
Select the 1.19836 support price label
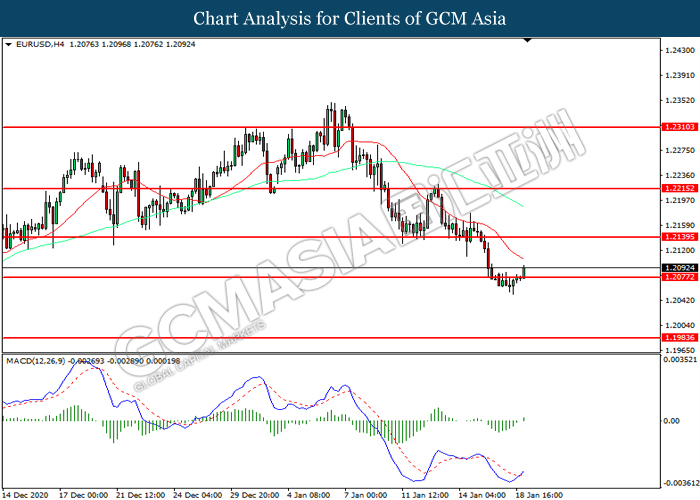coord(680,338)
